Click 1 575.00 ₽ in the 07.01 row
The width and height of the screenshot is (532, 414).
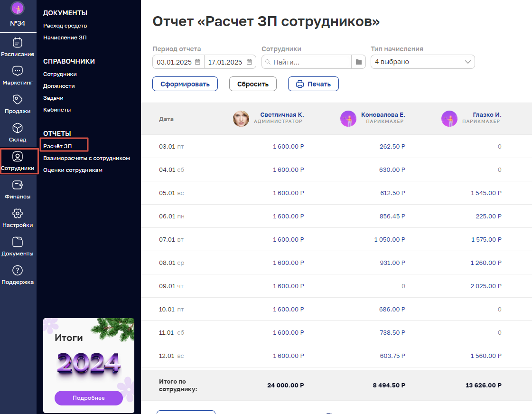486,240
